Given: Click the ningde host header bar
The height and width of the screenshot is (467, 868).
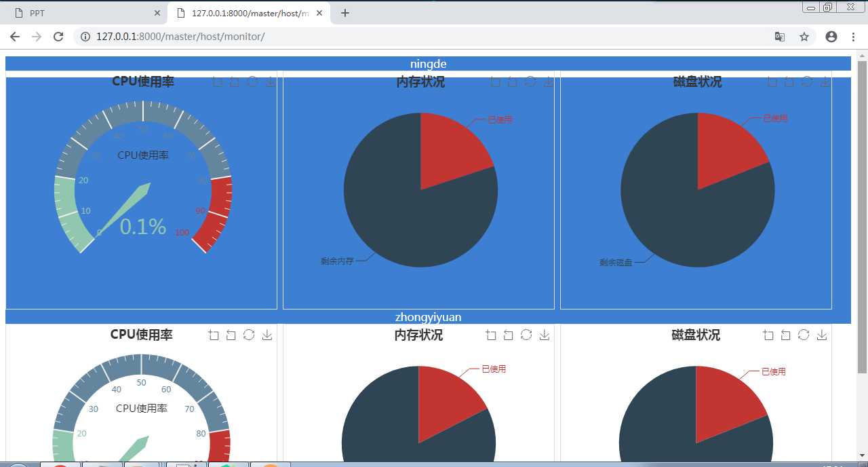Looking at the screenshot, I should coord(428,64).
